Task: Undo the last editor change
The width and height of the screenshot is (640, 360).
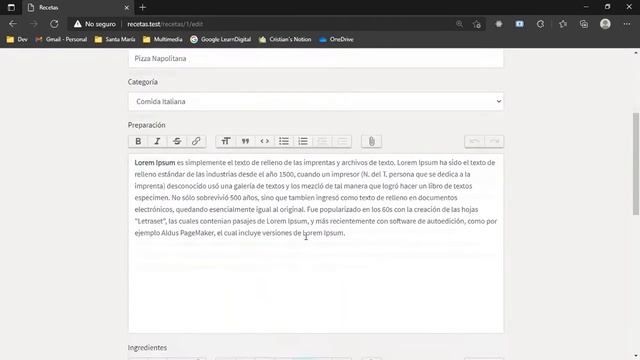Action: [474, 141]
